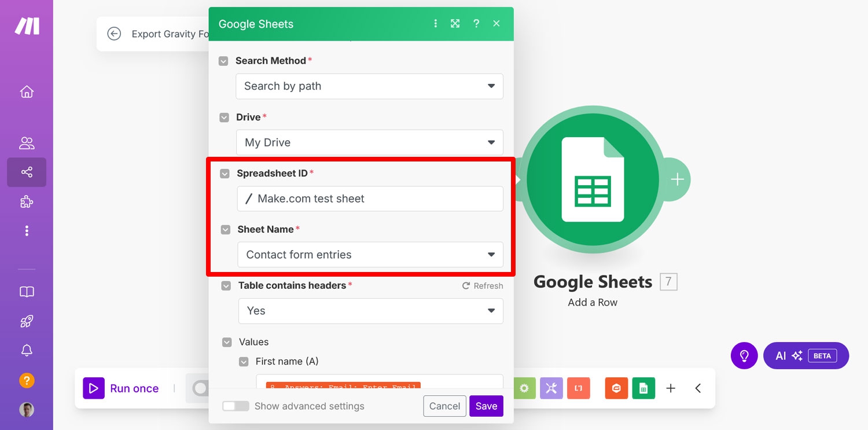Click the green gear Flow control tool
Image resolution: width=868 pixels, height=430 pixels.
coord(524,388)
